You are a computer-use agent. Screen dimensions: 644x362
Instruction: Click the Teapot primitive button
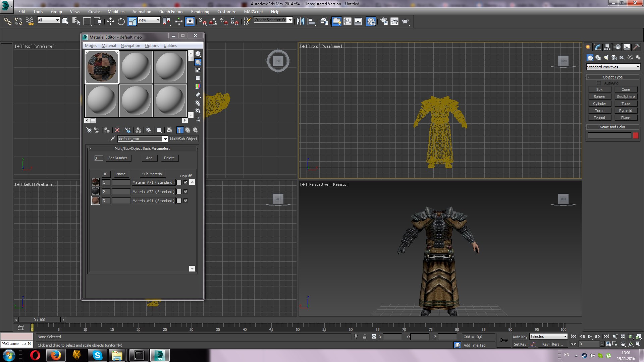click(599, 118)
